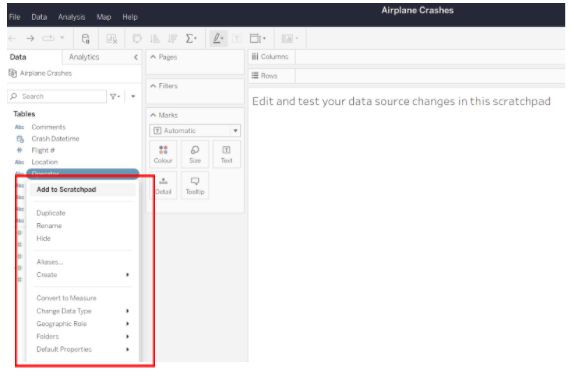Click the number icon beside Flight #

(20, 150)
